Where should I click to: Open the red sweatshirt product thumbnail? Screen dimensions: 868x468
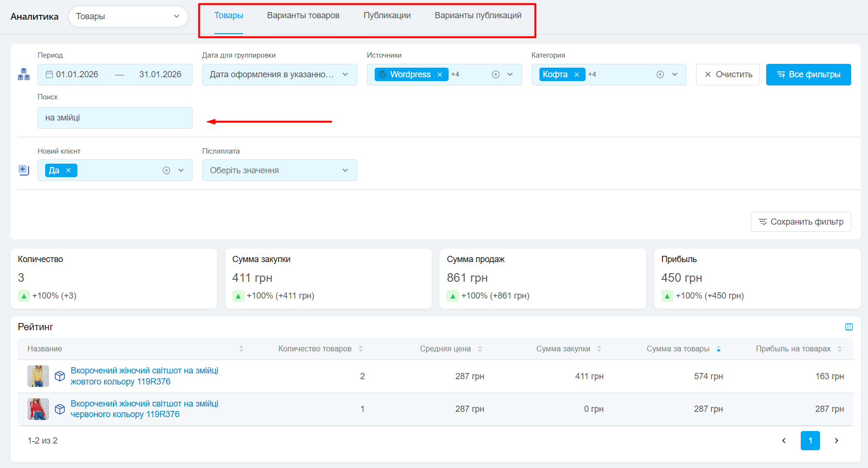tap(38, 409)
